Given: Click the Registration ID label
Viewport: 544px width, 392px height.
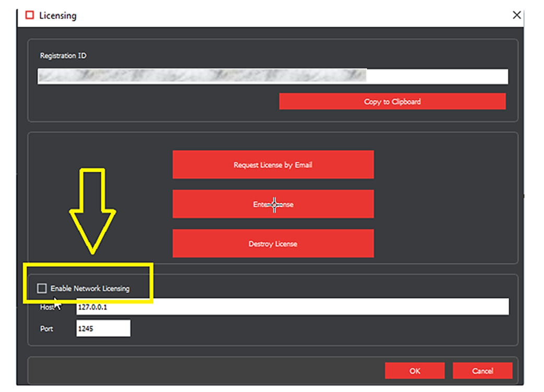Looking at the screenshot, I should pos(63,56).
